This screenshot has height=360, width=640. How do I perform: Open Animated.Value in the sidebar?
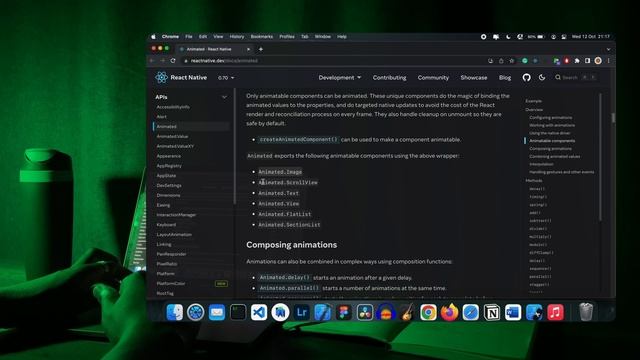[x=172, y=136]
